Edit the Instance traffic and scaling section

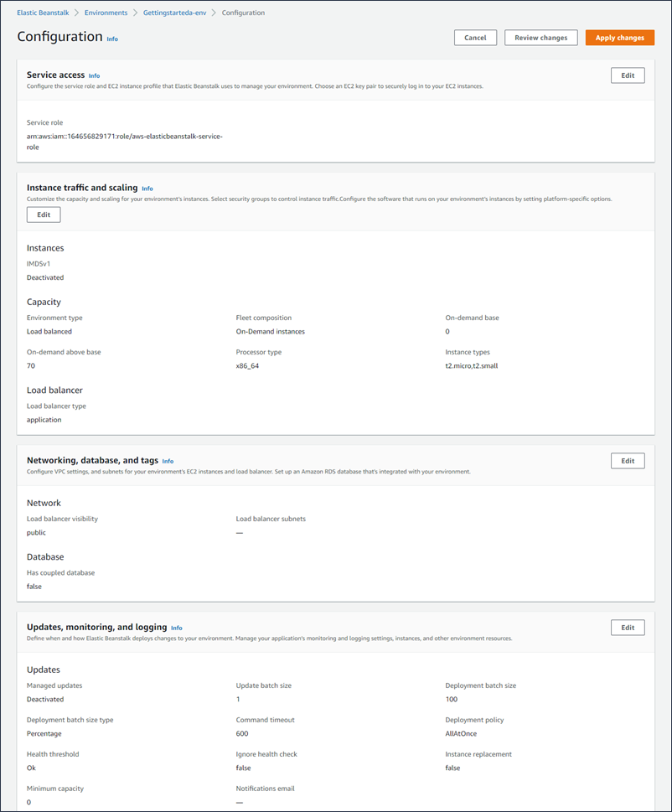pyautogui.click(x=44, y=215)
